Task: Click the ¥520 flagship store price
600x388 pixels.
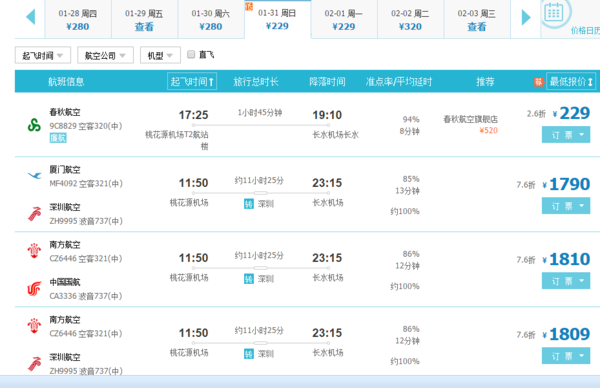Action: 488,130
